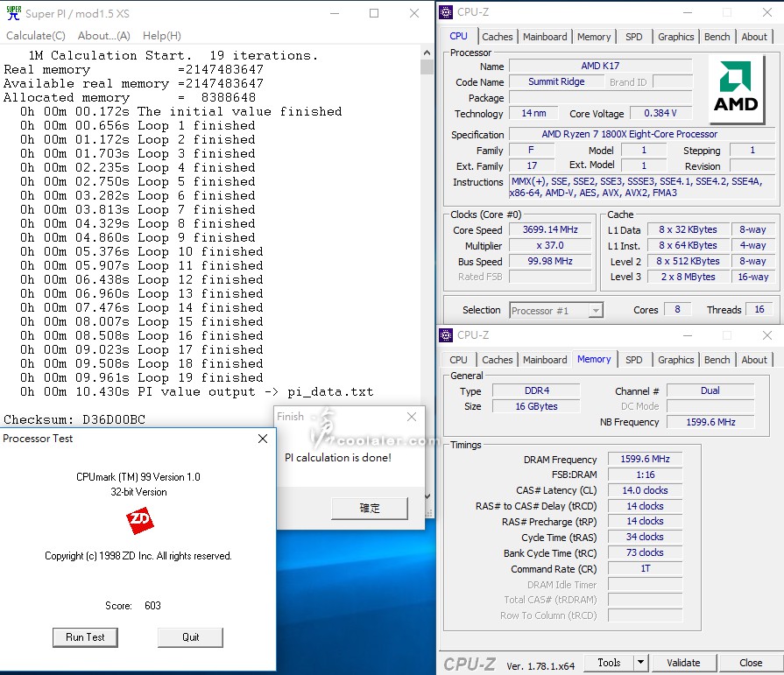Click the NB Frequency value '1599.6 MHz'

pyautogui.click(x=710, y=422)
